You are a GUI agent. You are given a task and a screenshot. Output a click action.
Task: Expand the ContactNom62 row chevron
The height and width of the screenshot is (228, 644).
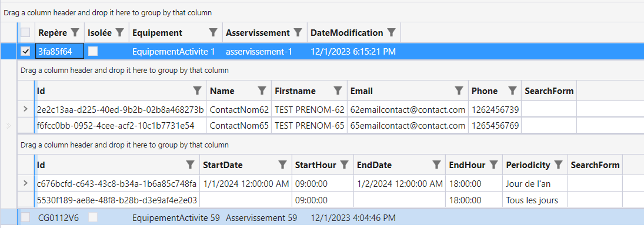click(25, 109)
